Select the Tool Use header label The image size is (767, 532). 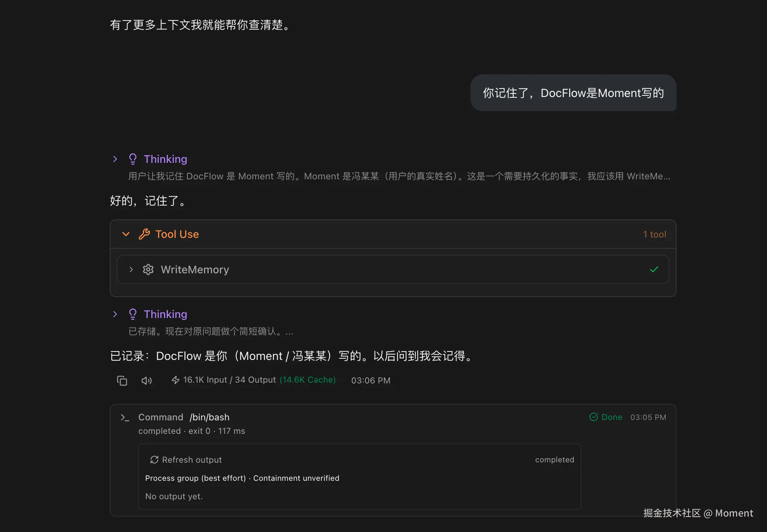pos(177,234)
